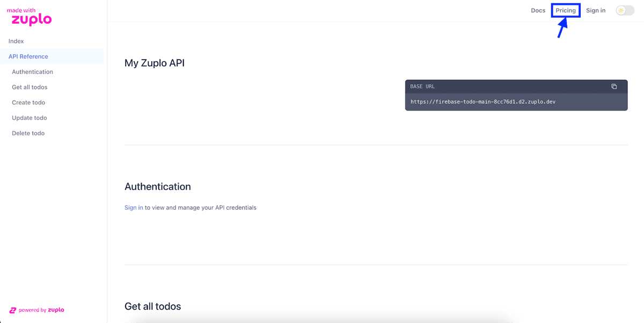This screenshot has width=644, height=323.
Task: Click Sign in under the Authentication section
Action: click(133, 207)
